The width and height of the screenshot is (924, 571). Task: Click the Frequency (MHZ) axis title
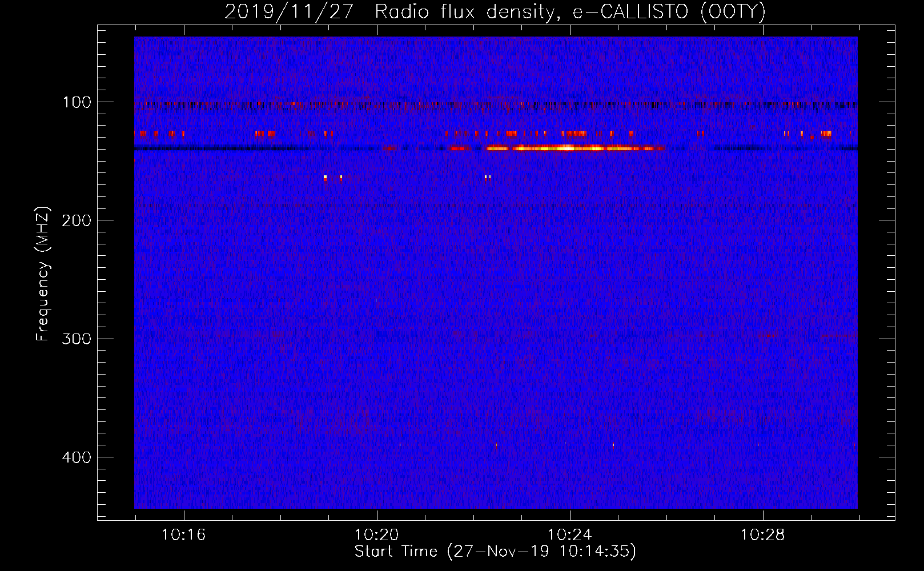coord(43,275)
